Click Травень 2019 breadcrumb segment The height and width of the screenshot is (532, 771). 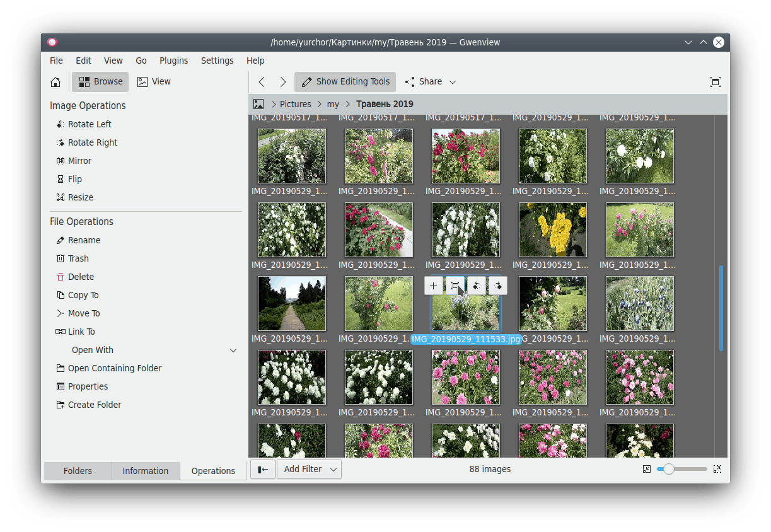click(x=385, y=104)
